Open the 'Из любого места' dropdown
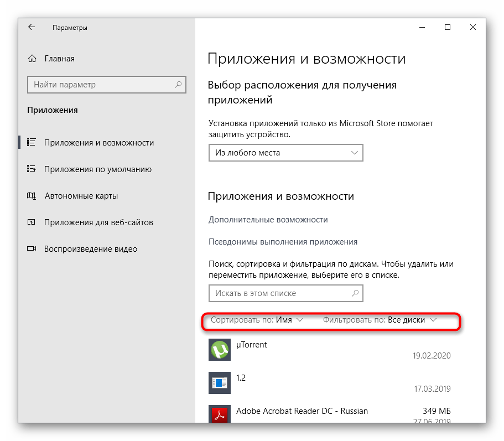The width and height of the screenshot is (504, 441). [x=285, y=153]
